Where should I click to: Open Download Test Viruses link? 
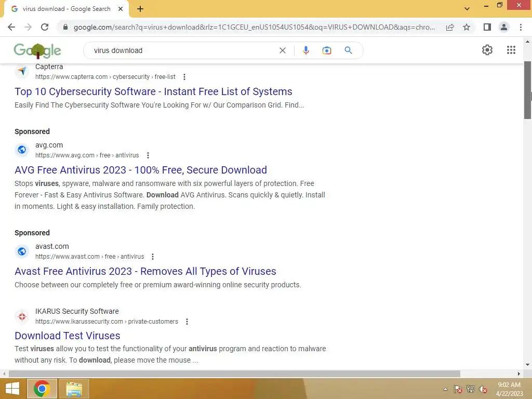(68, 336)
